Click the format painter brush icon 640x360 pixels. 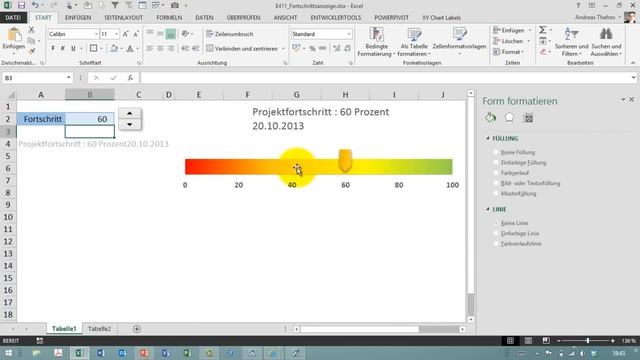(x=31, y=51)
